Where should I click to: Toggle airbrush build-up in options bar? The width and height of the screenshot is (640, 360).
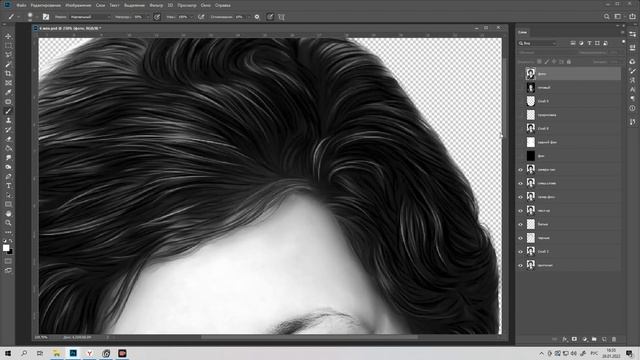(x=201, y=17)
